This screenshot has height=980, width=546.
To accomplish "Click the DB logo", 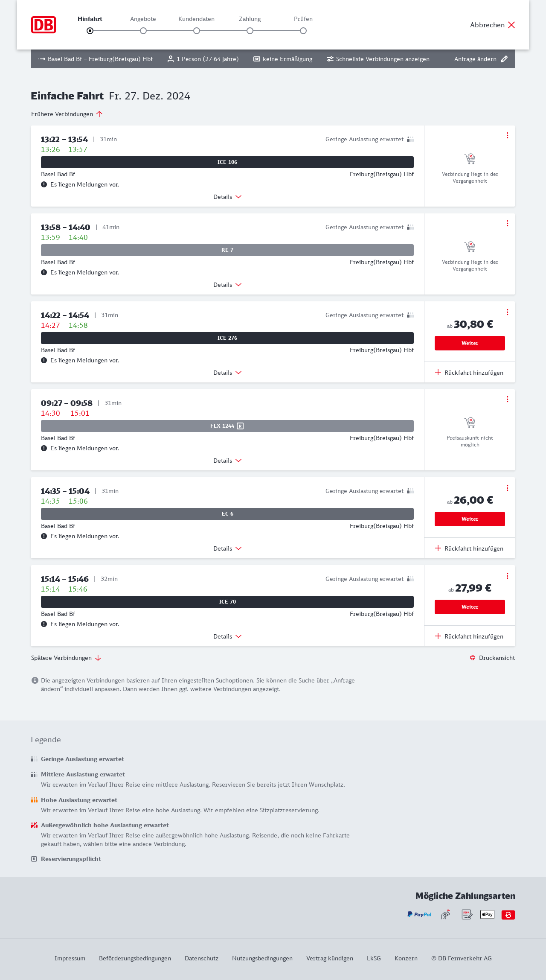I will pyautogui.click(x=44, y=25).
